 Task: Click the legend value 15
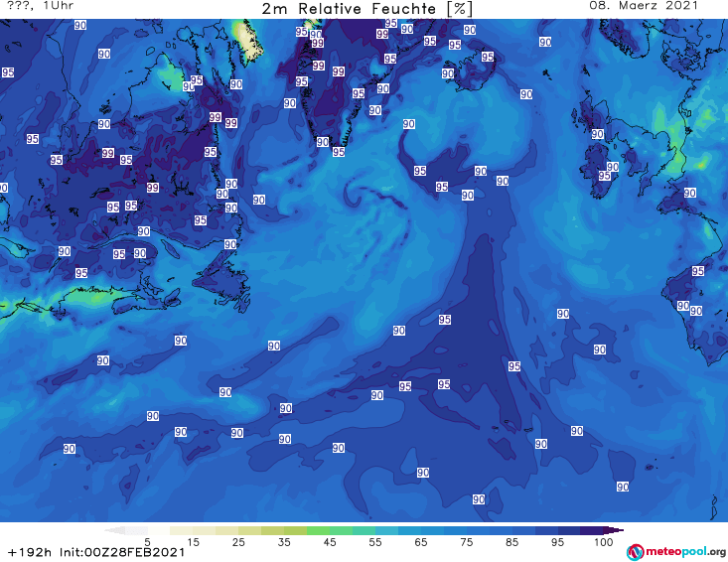[x=193, y=541]
